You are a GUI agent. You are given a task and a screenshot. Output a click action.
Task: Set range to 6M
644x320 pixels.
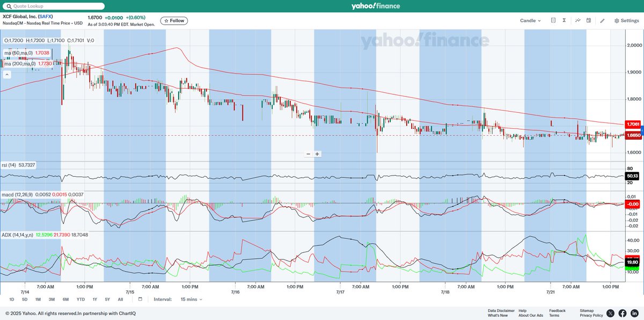tap(65, 299)
